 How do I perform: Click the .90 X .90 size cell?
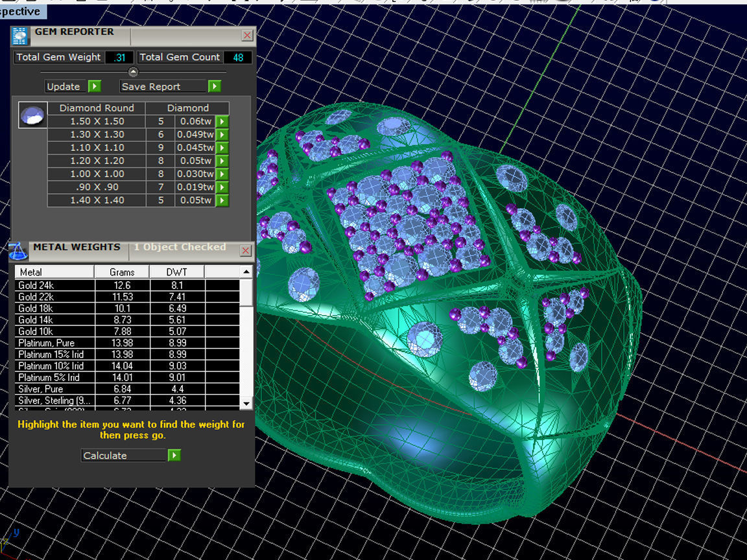(97, 187)
